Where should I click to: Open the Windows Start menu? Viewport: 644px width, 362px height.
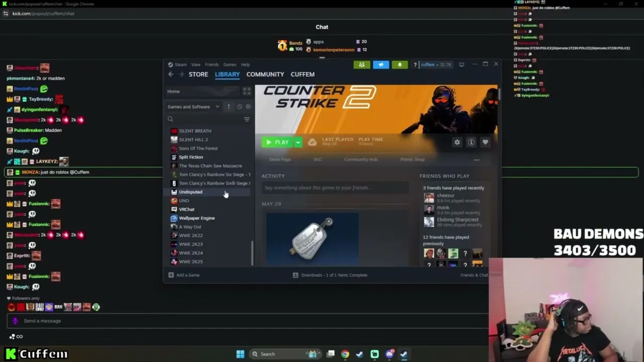[240, 354]
